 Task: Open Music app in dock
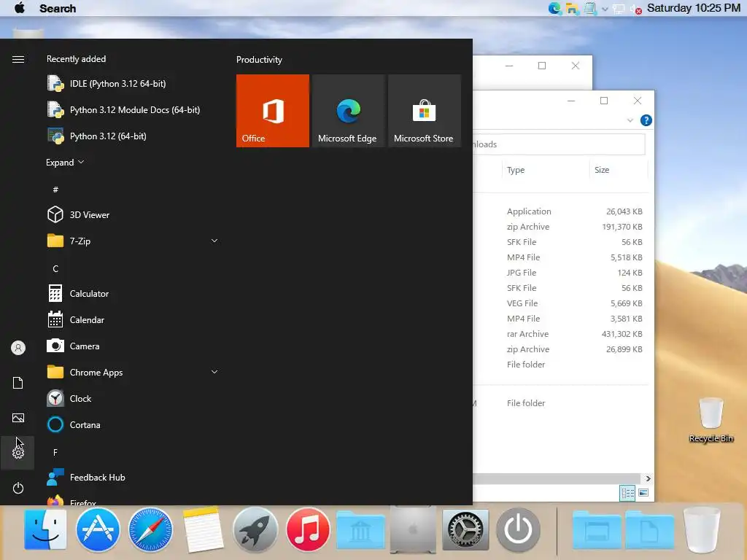[x=308, y=529]
